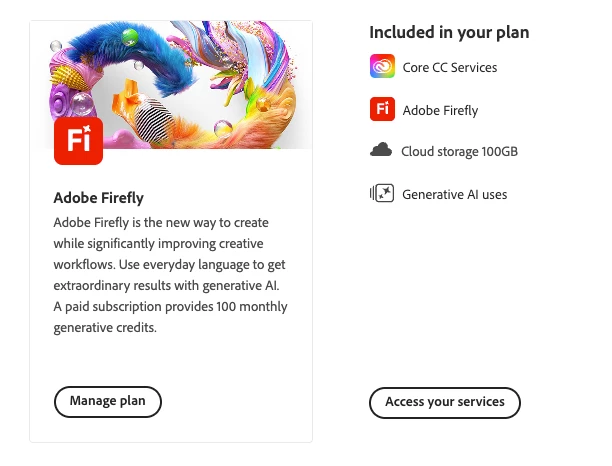Click the Creative Cloud rainbow icon
612x466 pixels.
pyautogui.click(x=381, y=67)
